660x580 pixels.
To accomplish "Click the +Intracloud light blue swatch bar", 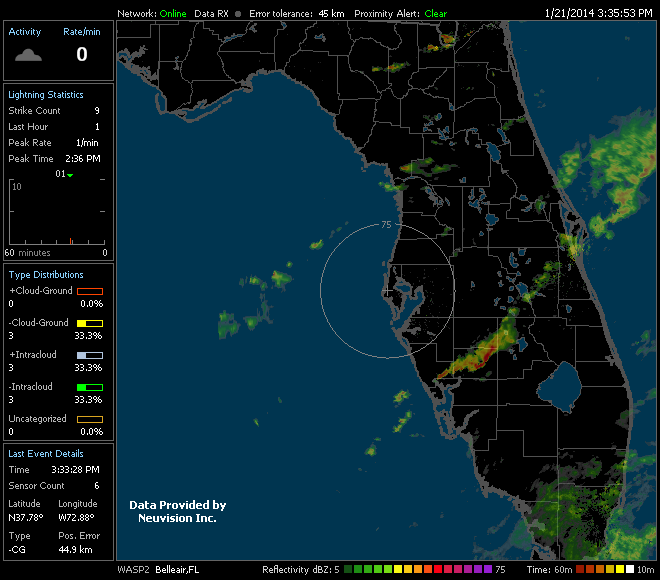I will [x=90, y=355].
